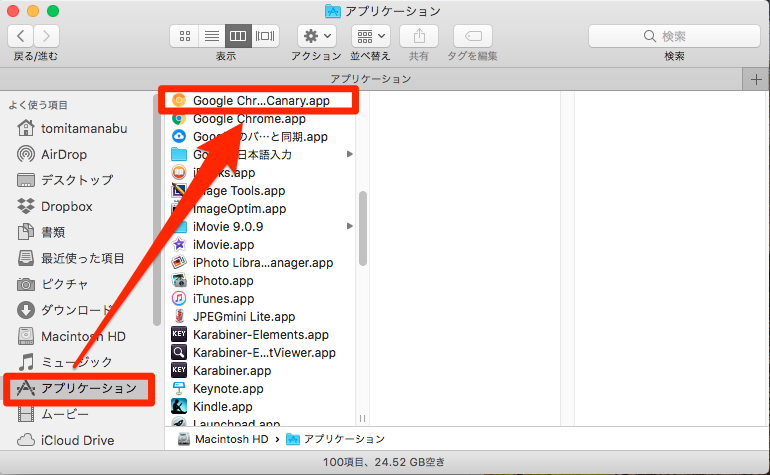Switch to column view
The image size is (770, 475).
(238, 36)
